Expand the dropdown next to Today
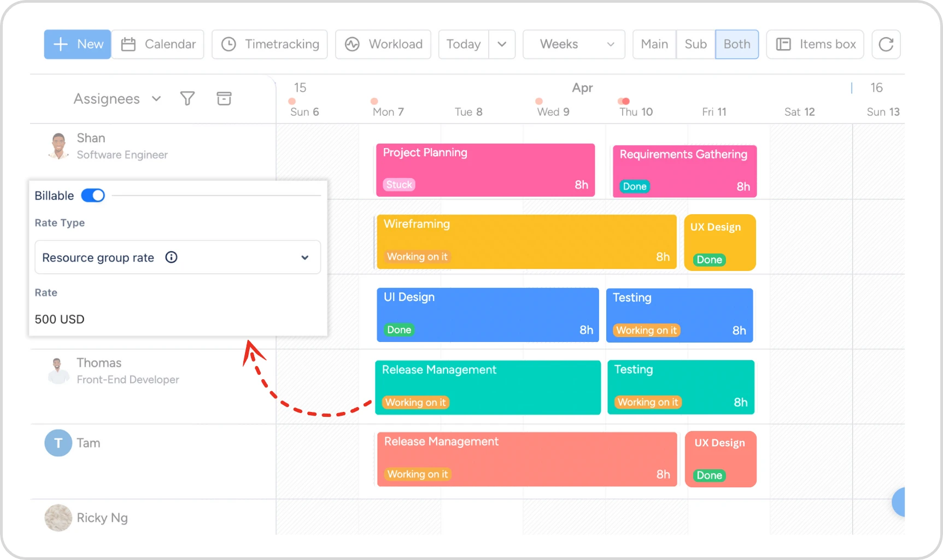The image size is (943, 560). tap(502, 44)
